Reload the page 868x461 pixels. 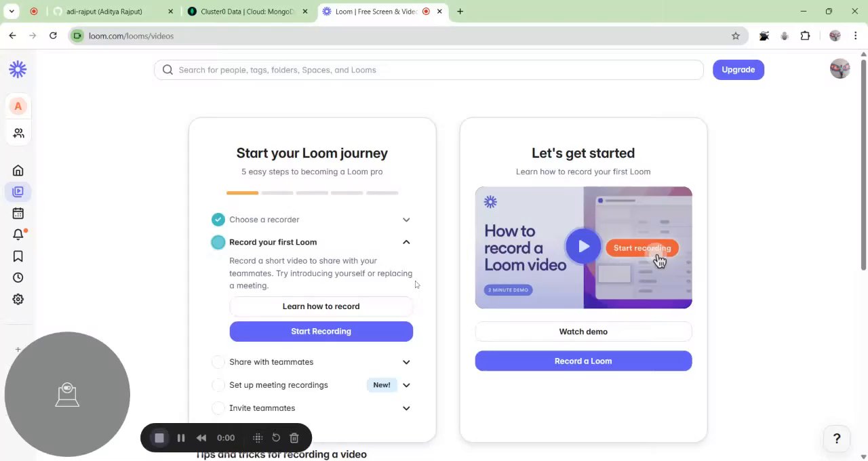(53, 36)
